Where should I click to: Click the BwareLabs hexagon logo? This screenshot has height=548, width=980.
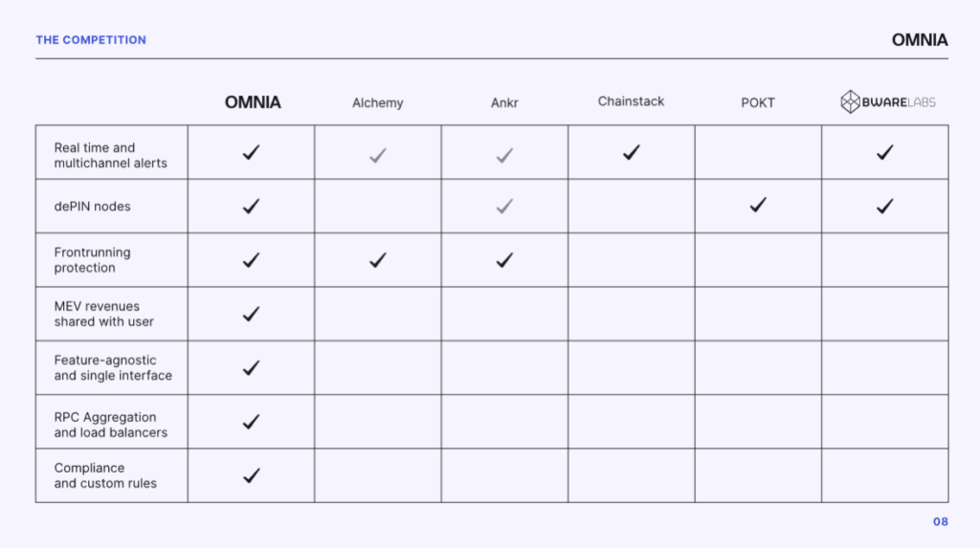[850, 101]
